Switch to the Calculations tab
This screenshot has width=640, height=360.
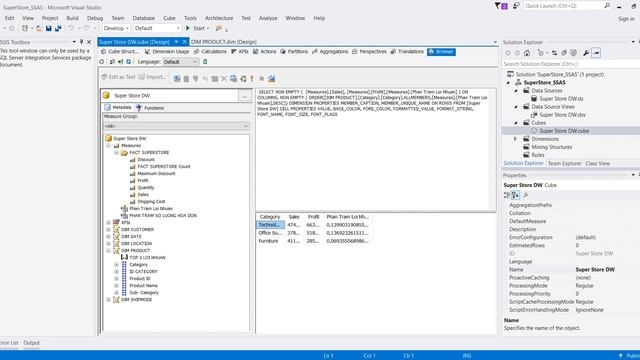tap(210, 51)
